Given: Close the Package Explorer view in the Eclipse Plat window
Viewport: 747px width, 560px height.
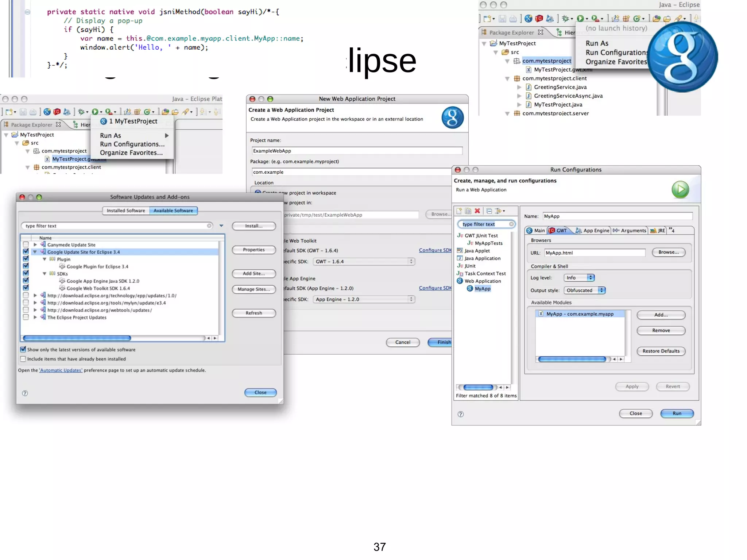Looking at the screenshot, I should (58, 124).
